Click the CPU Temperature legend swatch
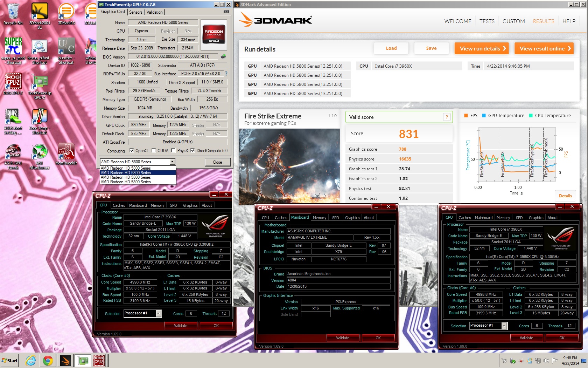This screenshot has height=368, width=588. click(x=531, y=116)
